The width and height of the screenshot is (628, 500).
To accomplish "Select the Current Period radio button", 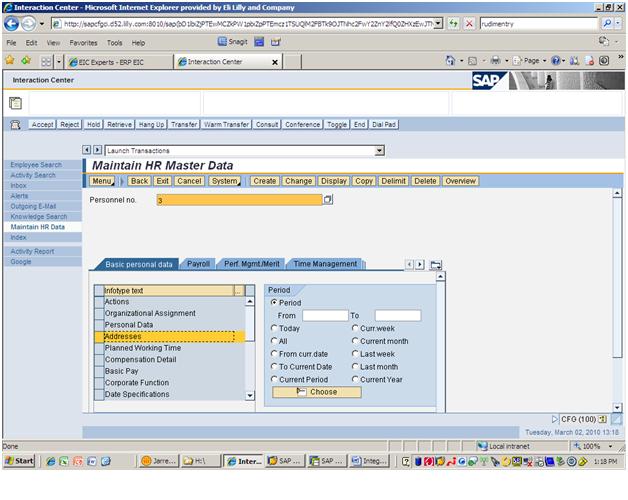I will coord(274,379).
